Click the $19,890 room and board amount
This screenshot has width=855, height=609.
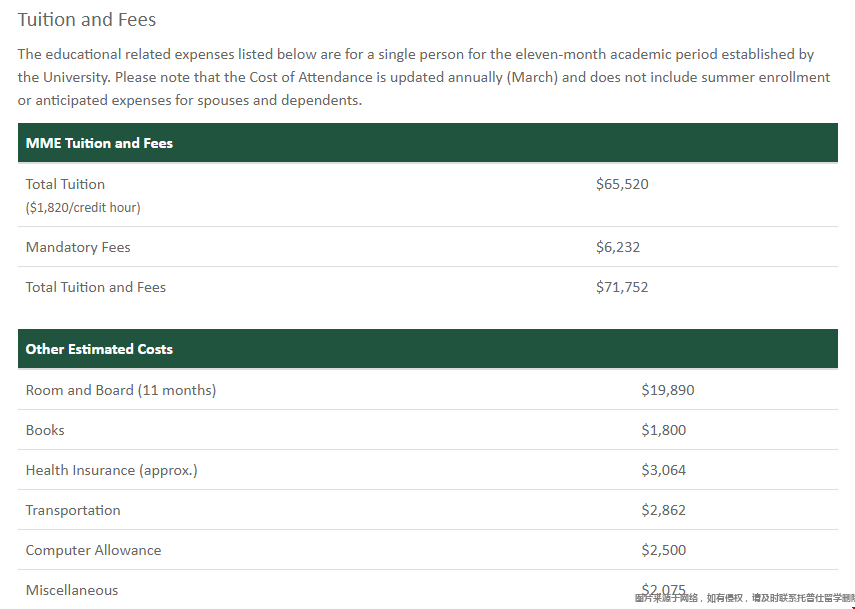click(668, 390)
